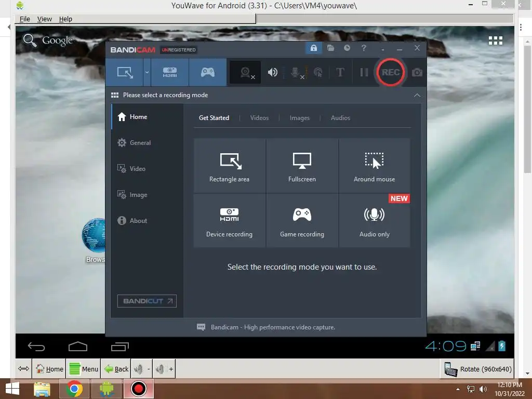This screenshot has width=532, height=399.
Task: Choose the Fullscreen recording tile
Action: coord(302,165)
